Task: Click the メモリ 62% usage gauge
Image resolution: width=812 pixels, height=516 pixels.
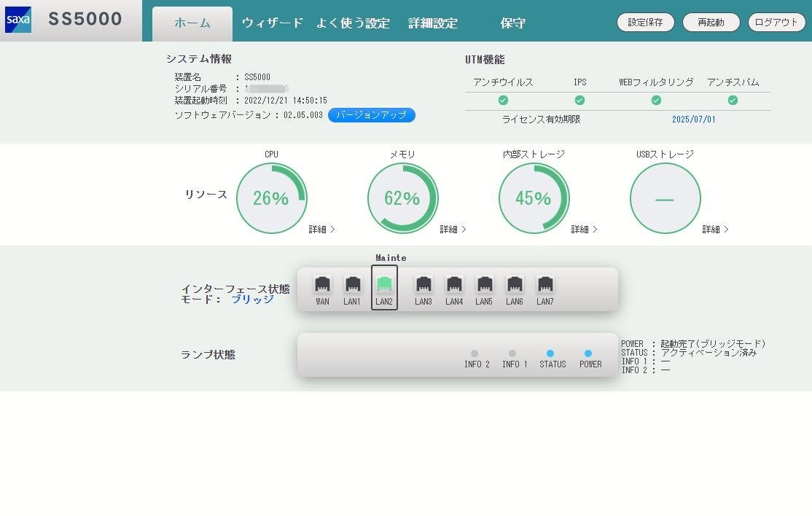Action: pos(402,198)
